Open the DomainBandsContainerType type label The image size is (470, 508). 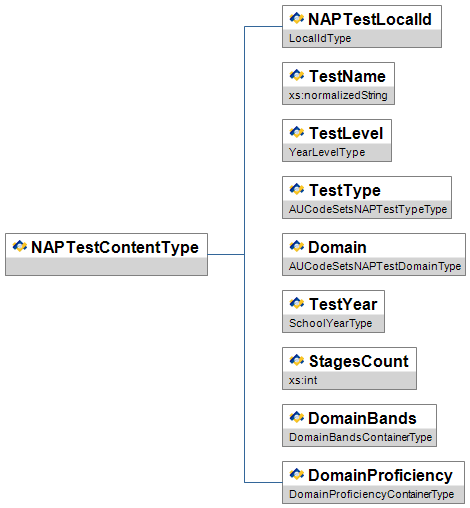(x=360, y=437)
